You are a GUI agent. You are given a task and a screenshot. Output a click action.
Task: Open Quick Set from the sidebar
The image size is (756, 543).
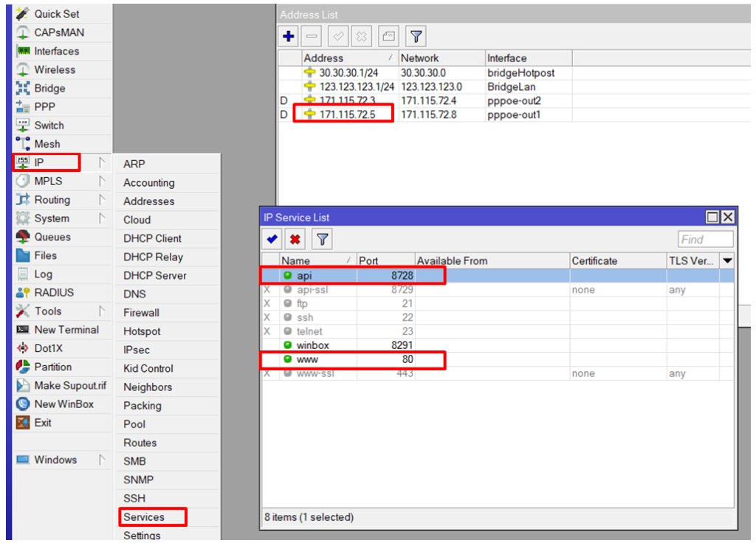(57, 14)
